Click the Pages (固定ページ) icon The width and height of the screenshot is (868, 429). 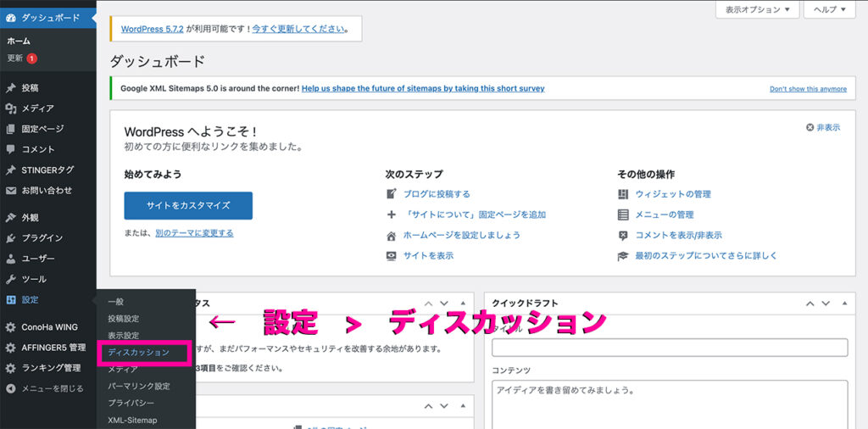click(10, 129)
